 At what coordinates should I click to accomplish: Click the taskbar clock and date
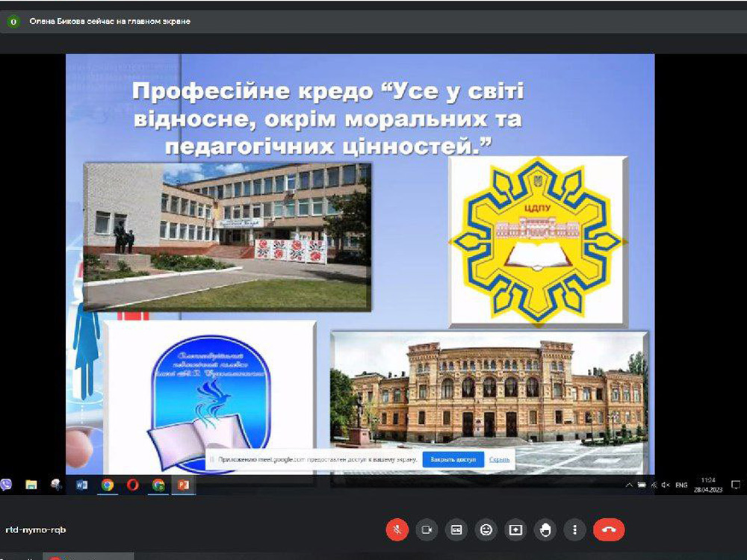(708, 485)
